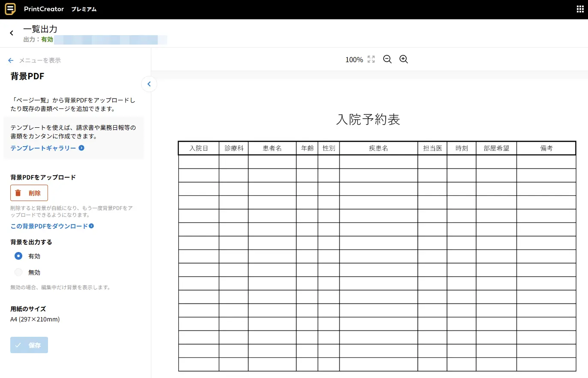Viewport: 588px width, 378px height.
Task: Click the PrintCreator logo icon
Action: (x=10, y=9)
